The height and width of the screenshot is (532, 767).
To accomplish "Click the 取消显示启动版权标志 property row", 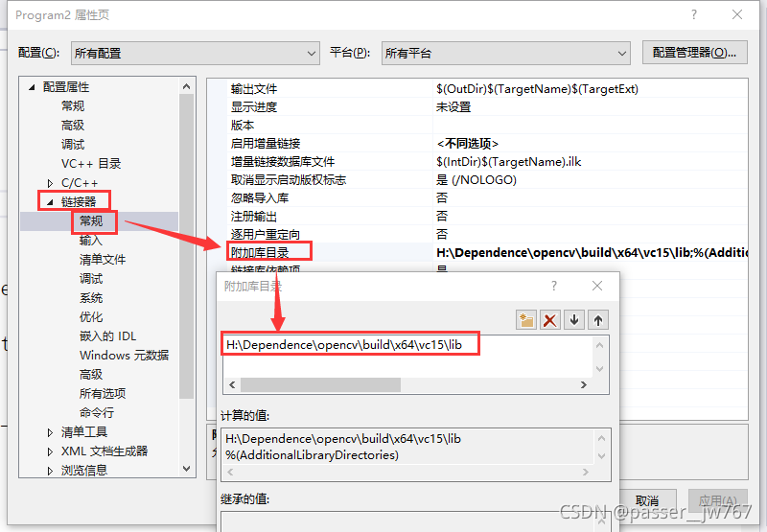I will [487, 179].
